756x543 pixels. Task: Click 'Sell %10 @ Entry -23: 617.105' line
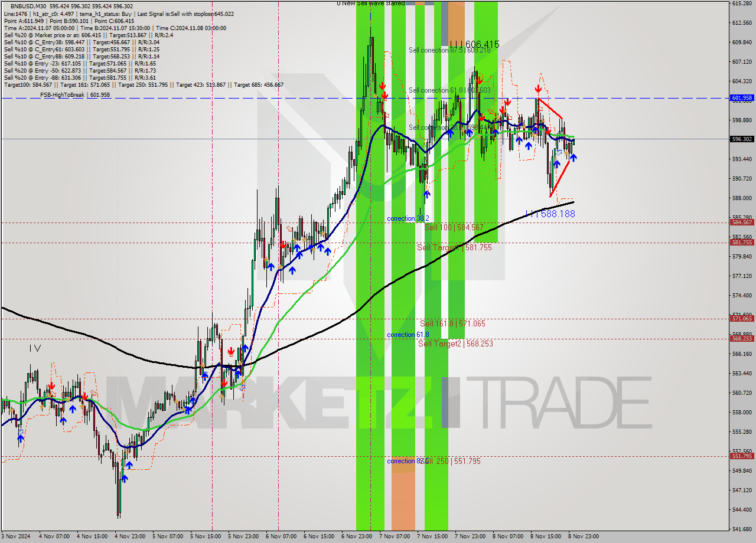click(80, 64)
